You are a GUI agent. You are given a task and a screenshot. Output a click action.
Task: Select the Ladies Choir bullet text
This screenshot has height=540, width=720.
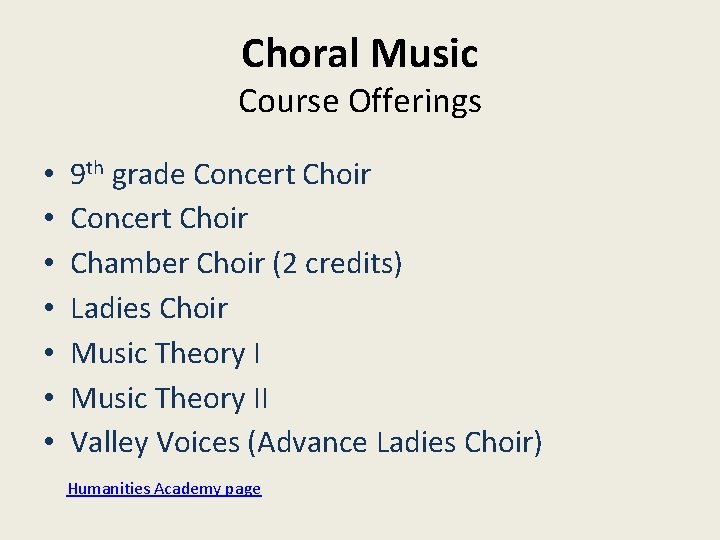(x=149, y=309)
